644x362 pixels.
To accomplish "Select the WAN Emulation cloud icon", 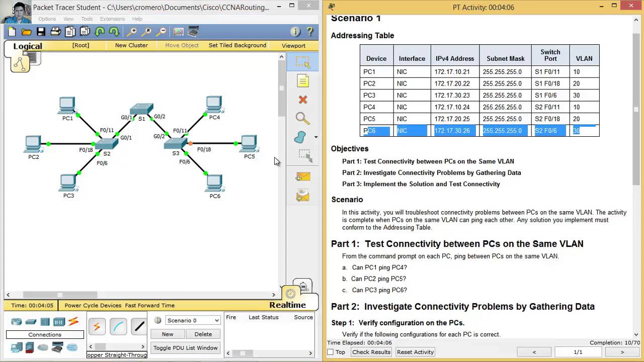I will coord(43,347).
